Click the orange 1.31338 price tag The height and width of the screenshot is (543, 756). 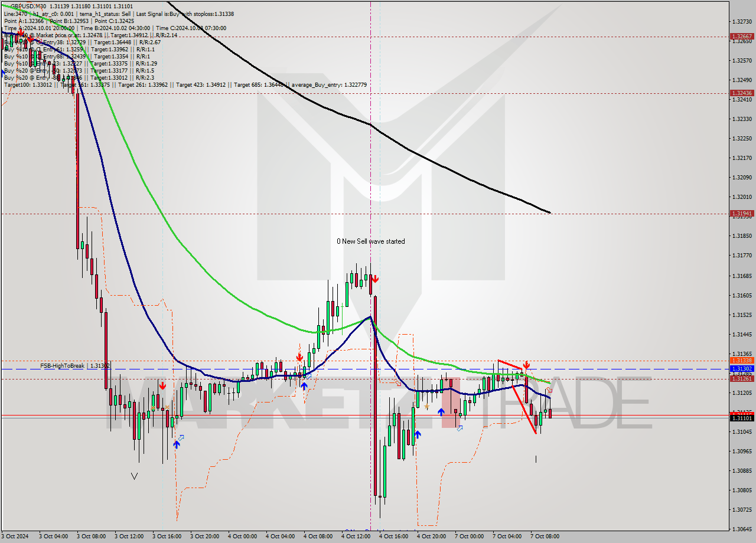741,361
